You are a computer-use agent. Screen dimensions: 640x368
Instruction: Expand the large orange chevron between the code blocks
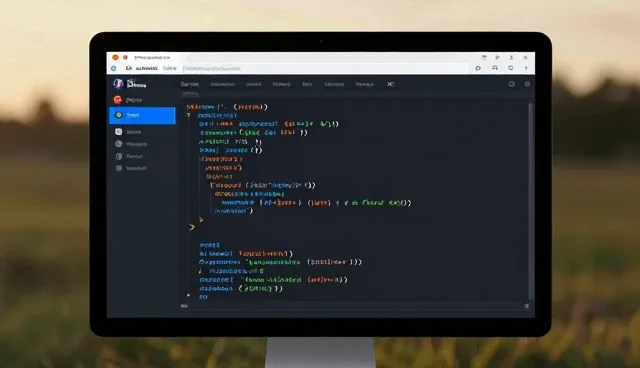point(192,227)
